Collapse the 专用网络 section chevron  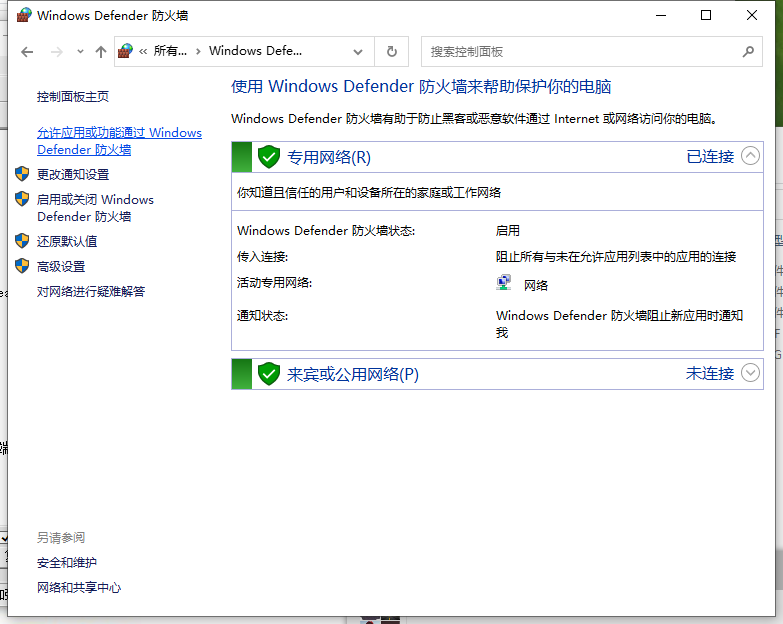[x=751, y=156]
